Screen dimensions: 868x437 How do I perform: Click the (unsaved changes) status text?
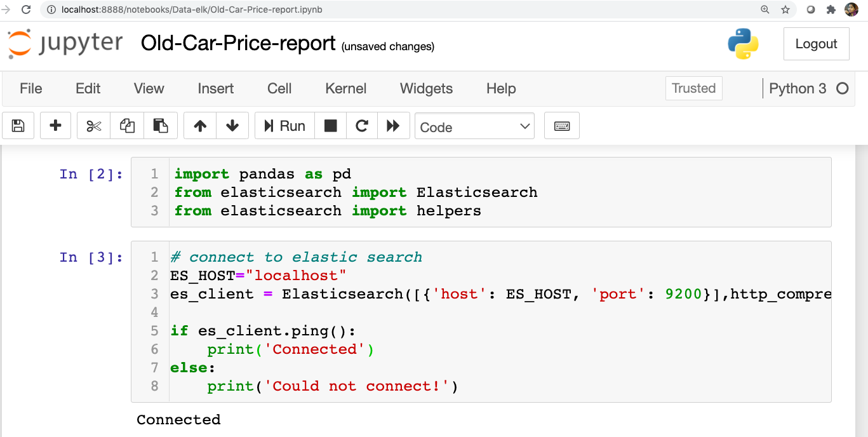[x=388, y=46]
